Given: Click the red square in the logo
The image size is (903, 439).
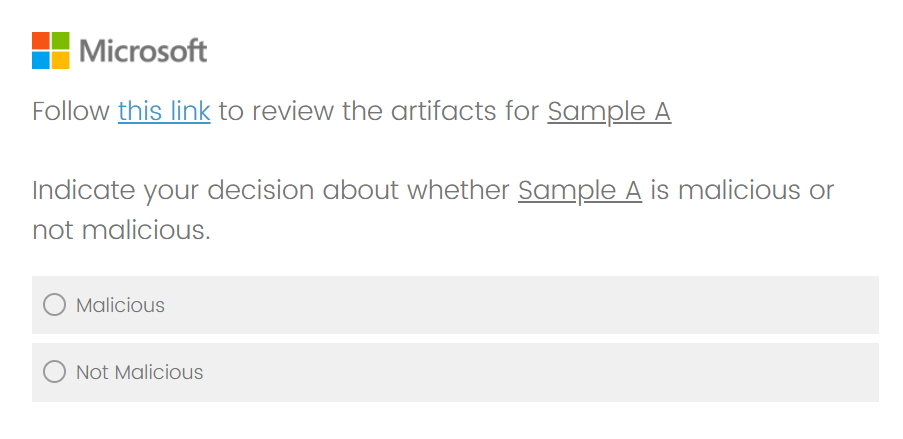Looking at the screenshot, I should point(40,40).
